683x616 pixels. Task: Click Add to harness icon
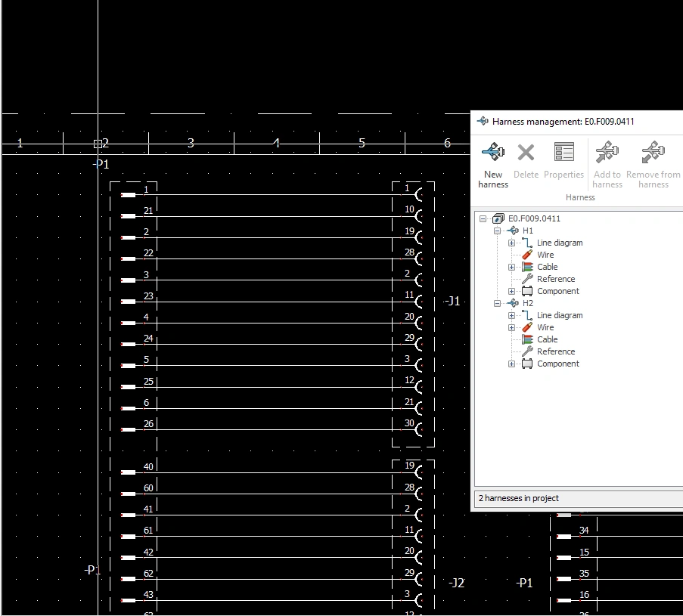click(607, 152)
